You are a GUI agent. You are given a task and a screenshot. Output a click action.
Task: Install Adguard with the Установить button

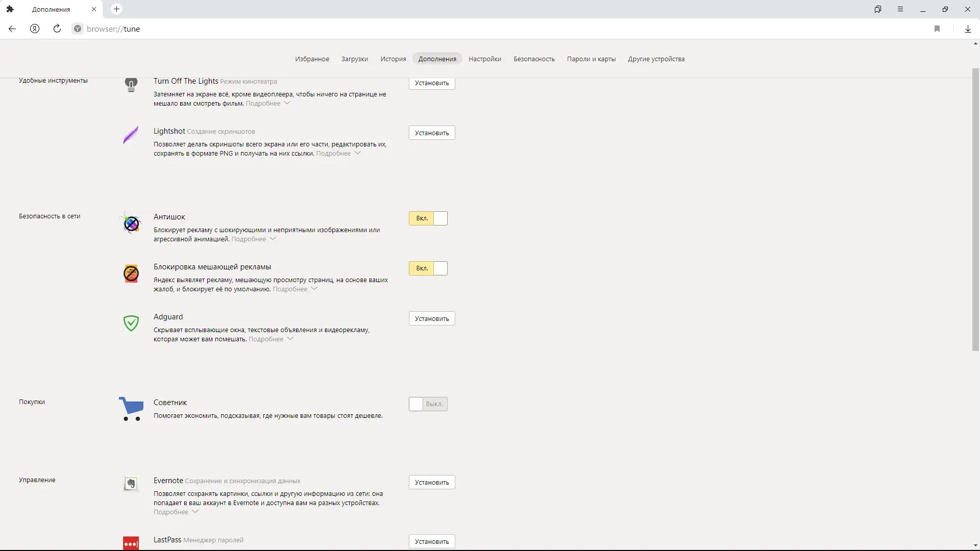click(432, 319)
